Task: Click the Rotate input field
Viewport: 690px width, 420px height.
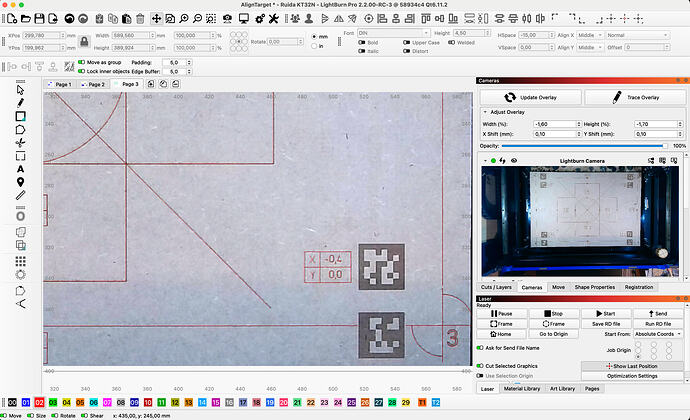Action: coord(283,42)
